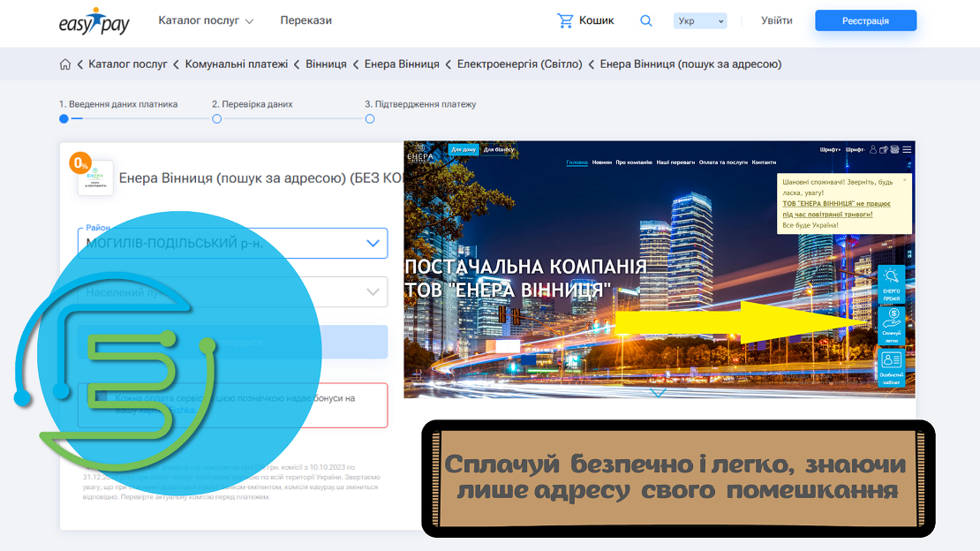Expand the Укр language selector
Viewport: 980px width, 551px height.
coord(700,20)
